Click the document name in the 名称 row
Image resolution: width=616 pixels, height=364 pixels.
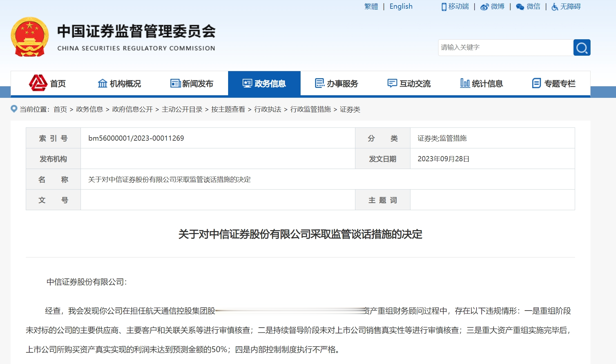click(169, 180)
